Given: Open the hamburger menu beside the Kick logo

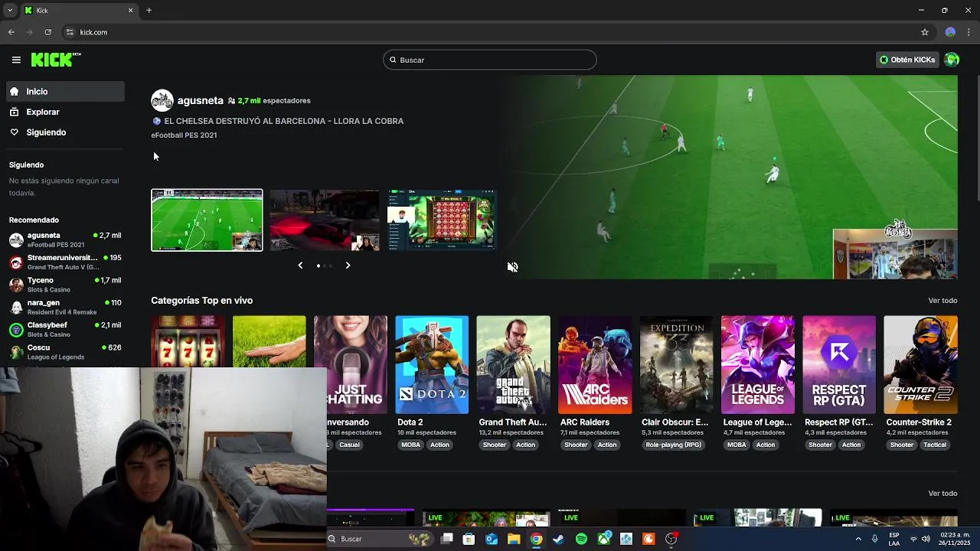Looking at the screenshot, I should click(x=16, y=60).
